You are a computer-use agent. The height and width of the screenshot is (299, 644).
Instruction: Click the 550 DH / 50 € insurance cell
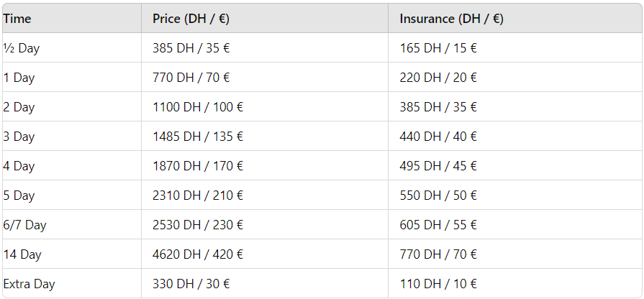pyautogui.click(x=438, y=195)
